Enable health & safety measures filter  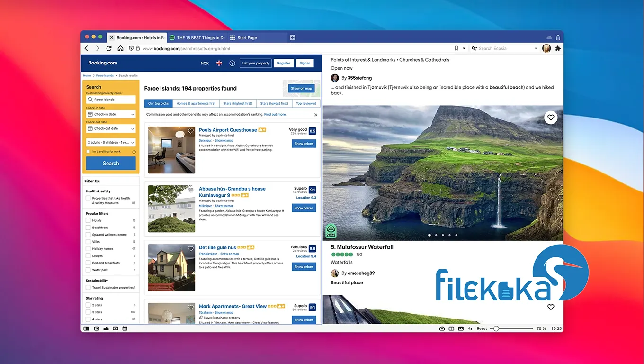click(x=88, y=198)
